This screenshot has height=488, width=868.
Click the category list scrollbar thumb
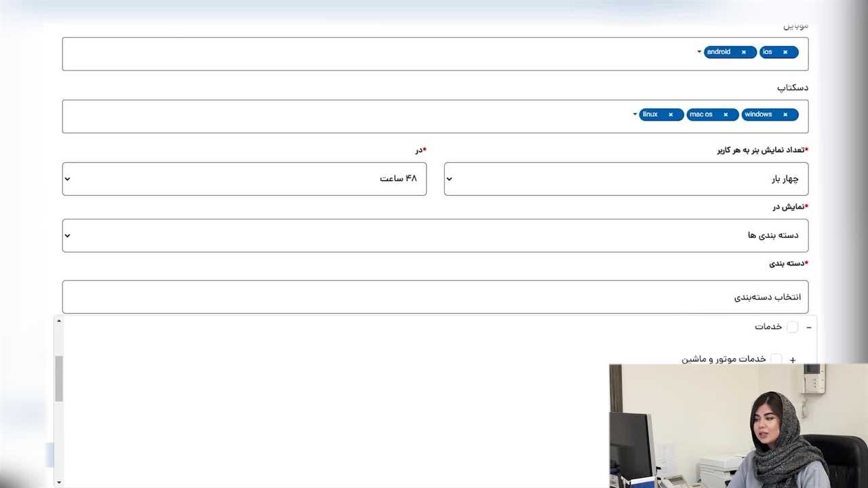click(59, 378)
